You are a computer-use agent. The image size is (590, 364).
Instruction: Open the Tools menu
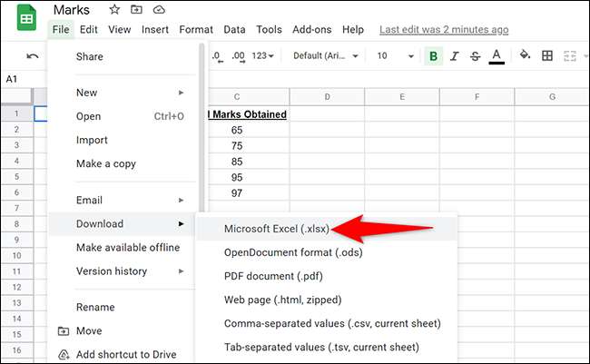click(269, 29)
